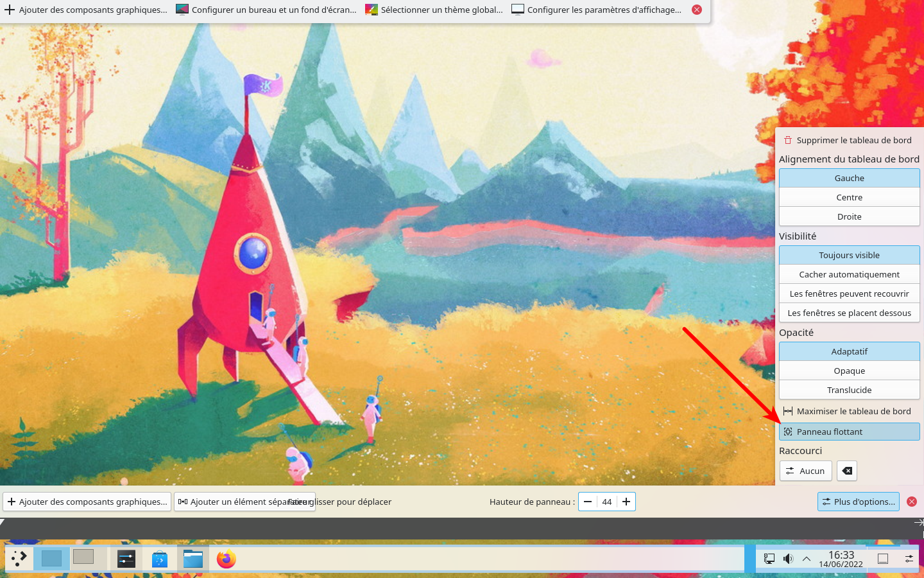Click 'Plus d'options...' button
This screenshot has width=924, height=578.
pyautogui.click(x=859, y=502)
